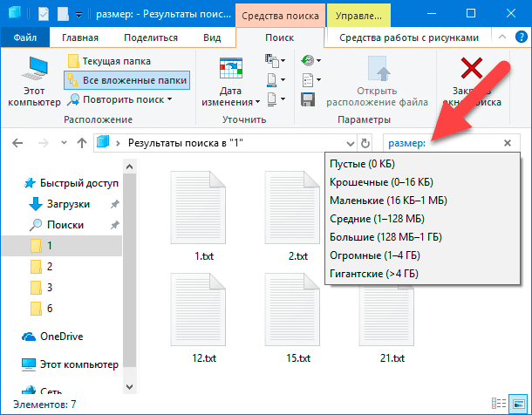532x415 pixels.
Task: Open the Kind filter dropdown icon
Action: 275,61
